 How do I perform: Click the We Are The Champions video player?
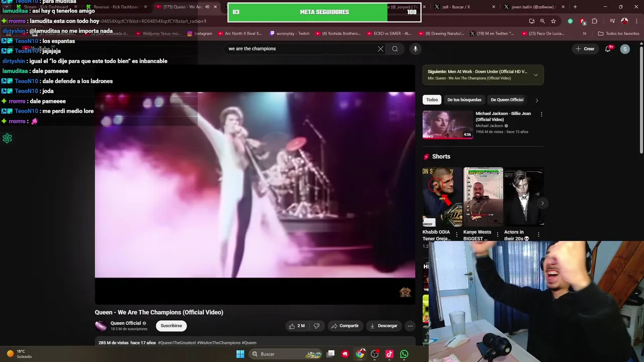(x=255, y=185)
